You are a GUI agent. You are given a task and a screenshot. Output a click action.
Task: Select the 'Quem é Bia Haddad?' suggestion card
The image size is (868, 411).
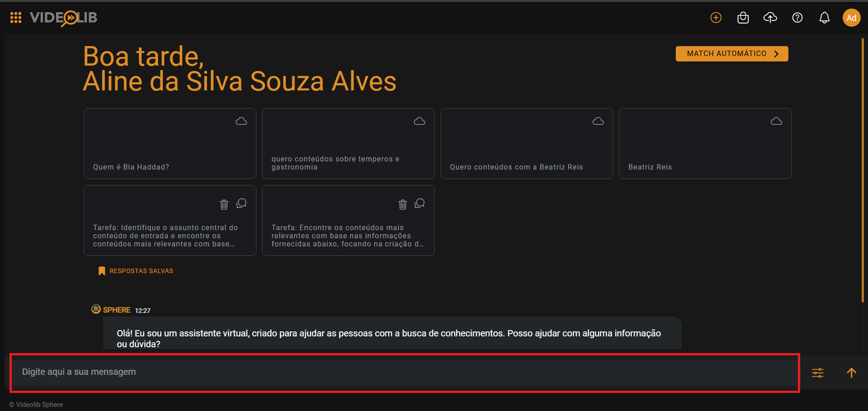click(170, 143)
